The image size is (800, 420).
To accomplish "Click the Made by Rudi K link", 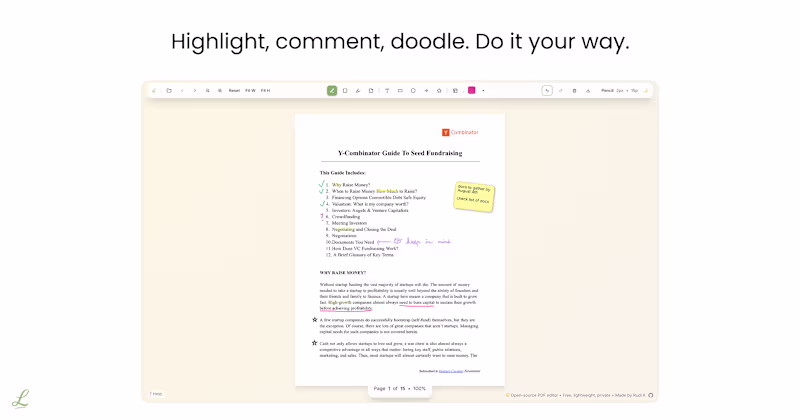I will [x=630, y=395].
